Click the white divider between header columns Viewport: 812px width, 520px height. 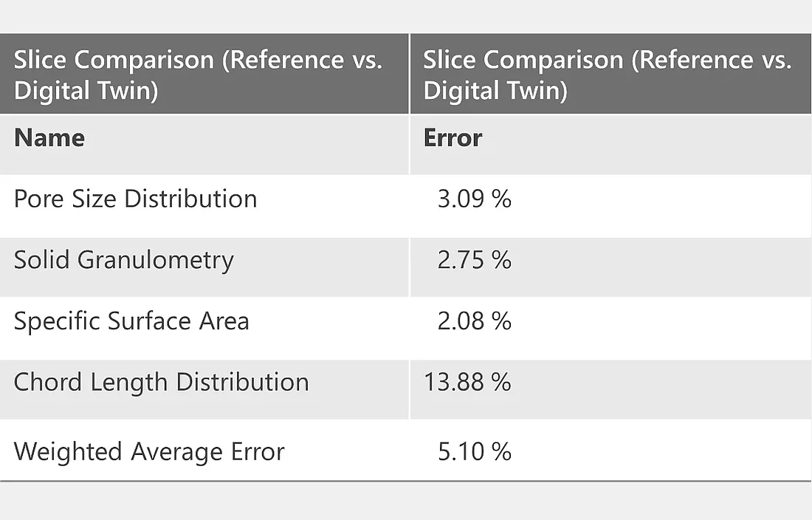[x=410, y=74]
